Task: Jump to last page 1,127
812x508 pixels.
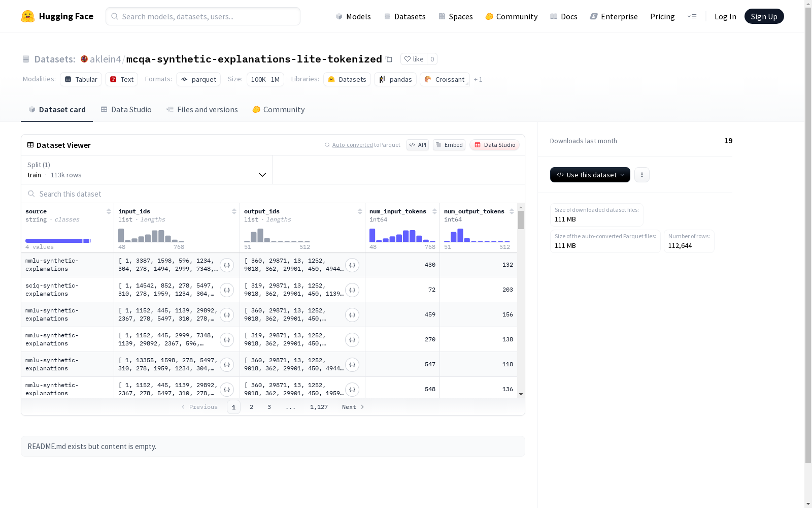Action: click(x=319, y=407)
